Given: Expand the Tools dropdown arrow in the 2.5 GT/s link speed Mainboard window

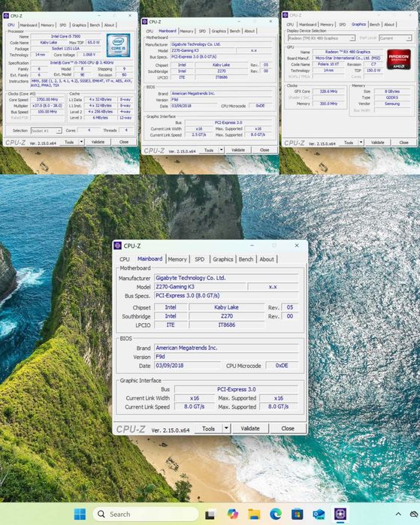Looking at the screenshot, I should (x=221, y=150).
